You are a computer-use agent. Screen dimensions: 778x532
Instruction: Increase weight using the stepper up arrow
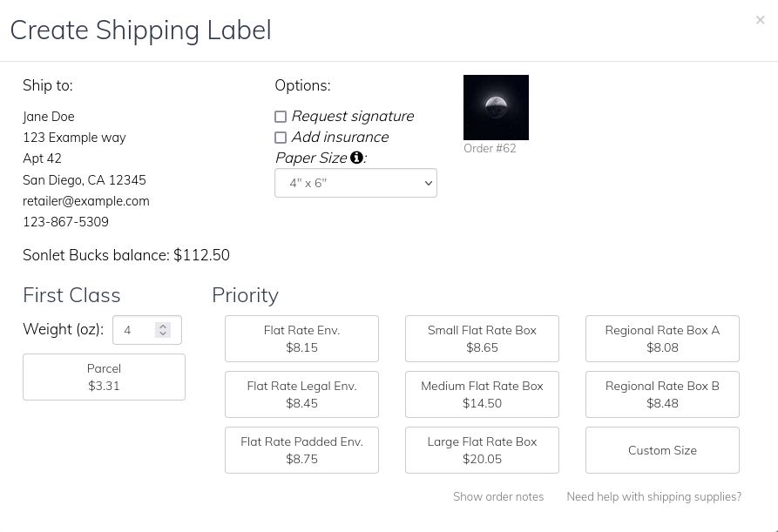click(x=163, y=327)
